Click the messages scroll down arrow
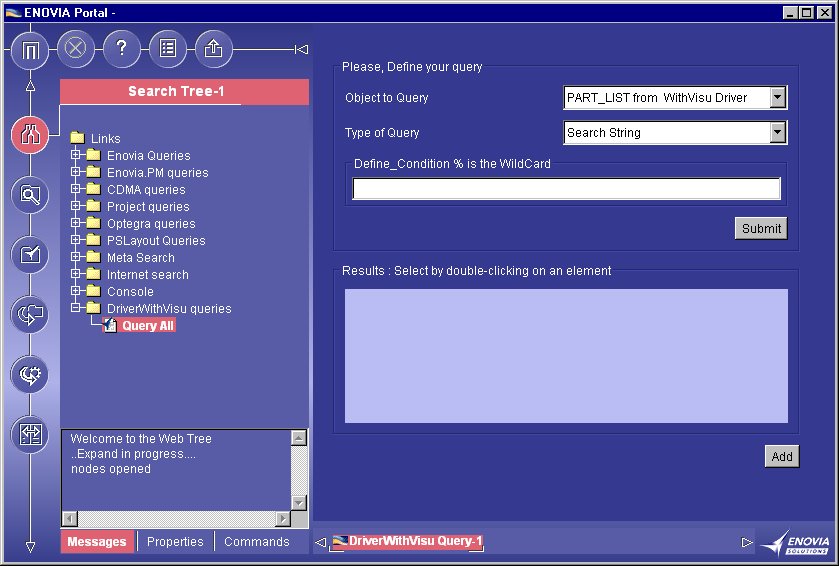839x566 pixels. [x=299, y=503]
